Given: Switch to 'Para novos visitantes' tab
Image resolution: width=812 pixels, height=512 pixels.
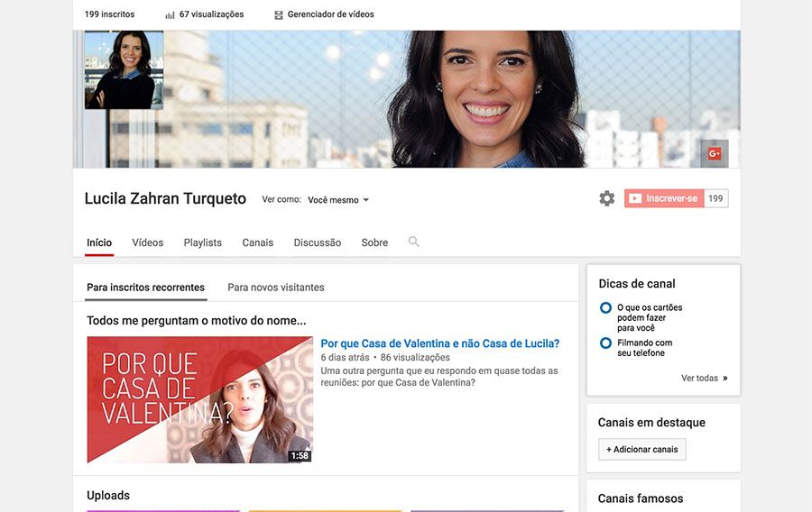Looking at the screenshot, I should 275,288.
